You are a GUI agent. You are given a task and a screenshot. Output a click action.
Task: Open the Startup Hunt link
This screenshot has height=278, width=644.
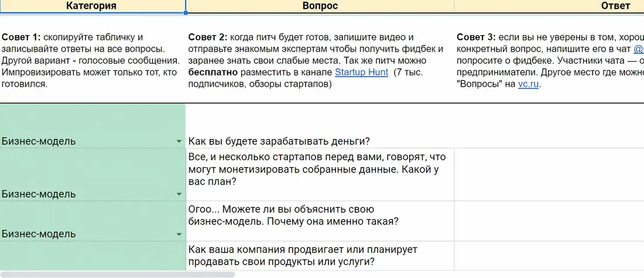pyautogui.click(x=361, y=72)
